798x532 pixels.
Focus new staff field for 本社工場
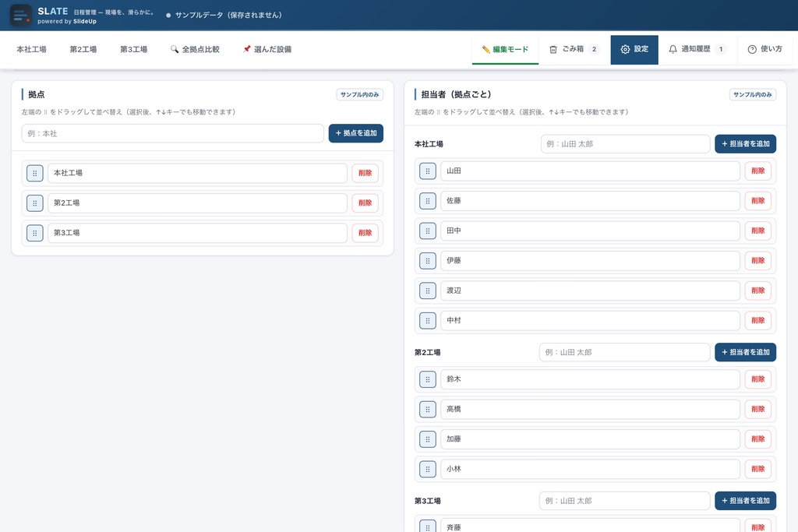click(x=625, y=144)
